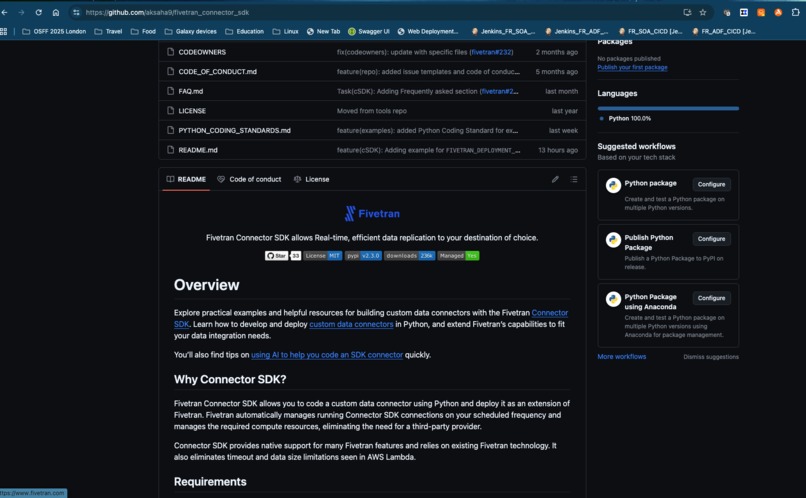Image resolution: width=806 pixels, height=498 pixels.
Task: Edit the README with the pencil icon
Action: coord(555,179)
